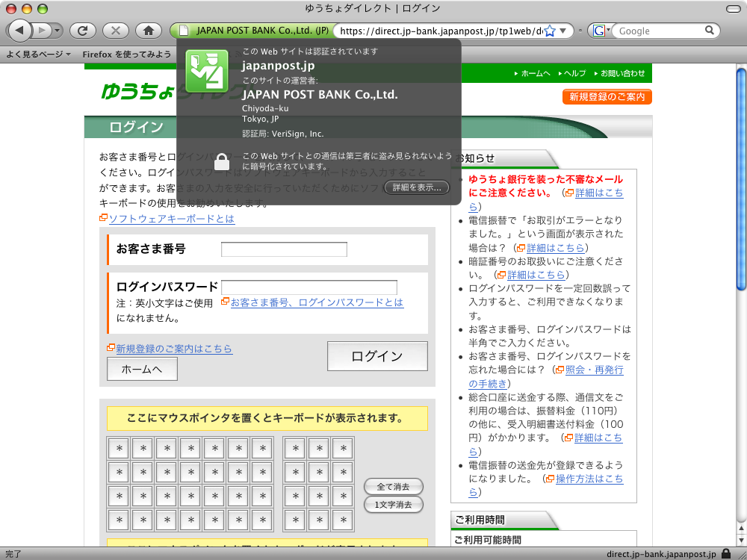Open the 照会・再発行の手続き link
Viewport: 747px width, 560px height.
click(x=594, y=370)
